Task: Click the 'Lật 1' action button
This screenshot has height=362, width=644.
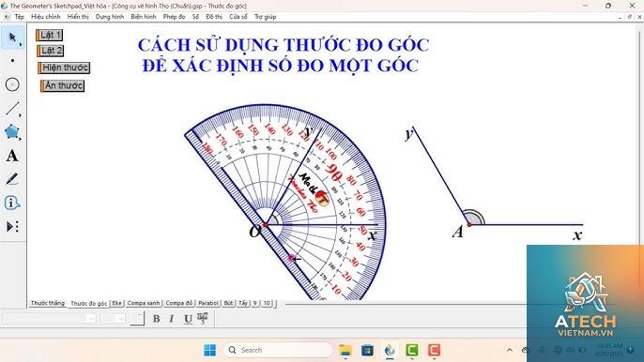Action: (x=49, y=35)
